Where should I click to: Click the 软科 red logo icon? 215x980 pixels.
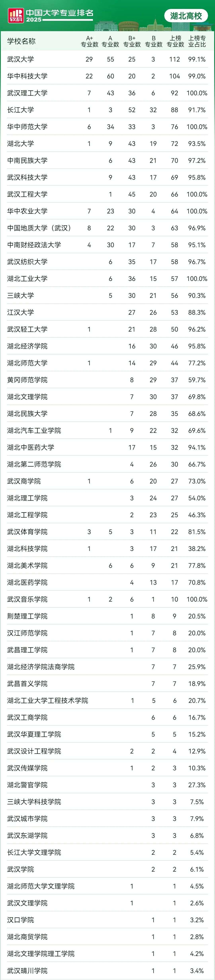tap(16, 16)
